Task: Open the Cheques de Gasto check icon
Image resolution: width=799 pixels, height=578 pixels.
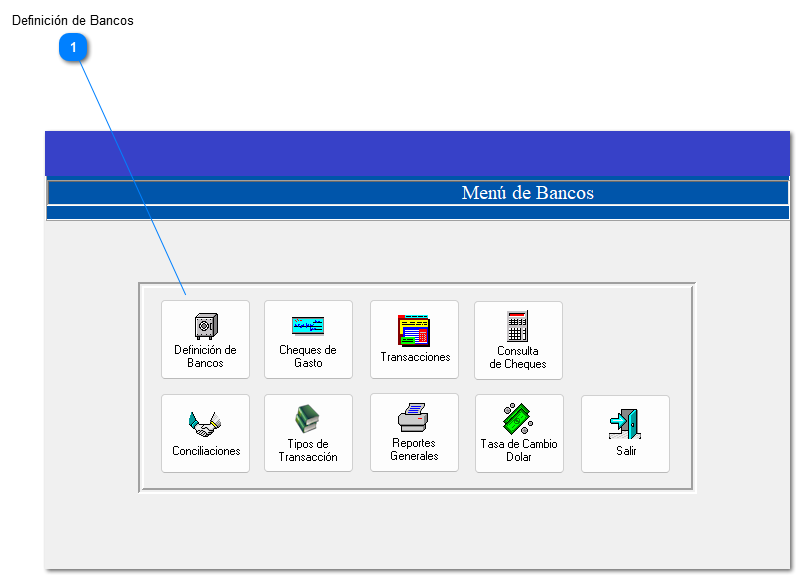Action: point(308,326)
